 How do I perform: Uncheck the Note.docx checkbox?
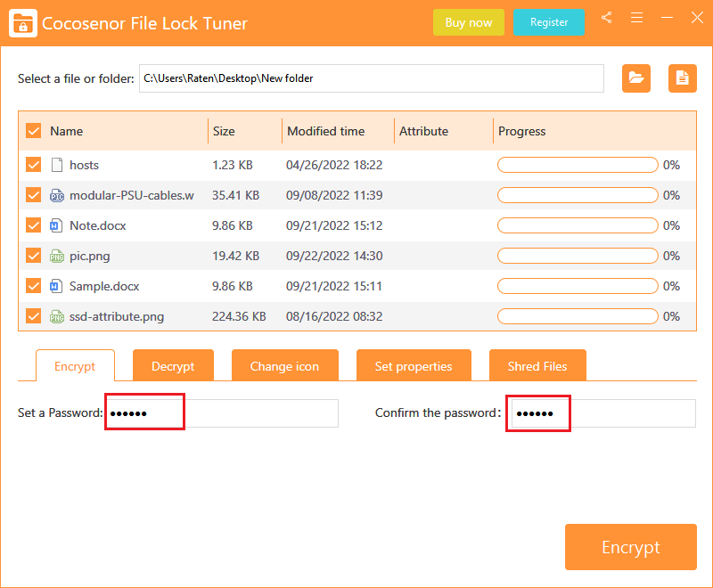(34, 225)
